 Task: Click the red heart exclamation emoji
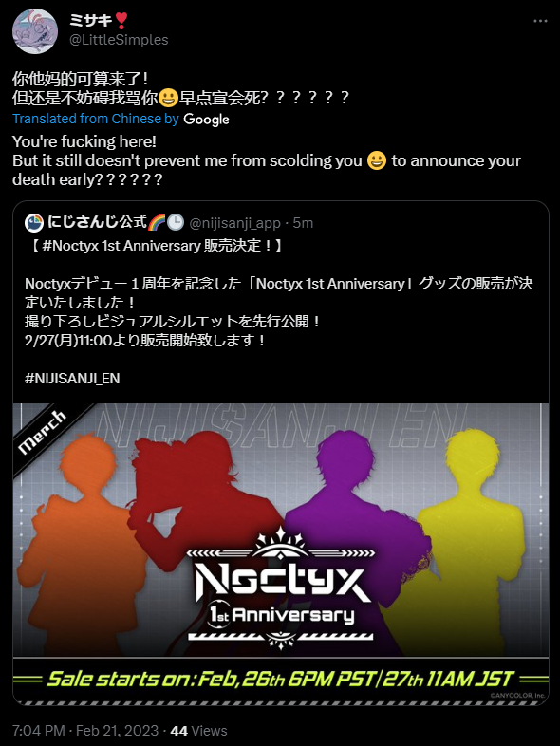(x=121, y=20)
